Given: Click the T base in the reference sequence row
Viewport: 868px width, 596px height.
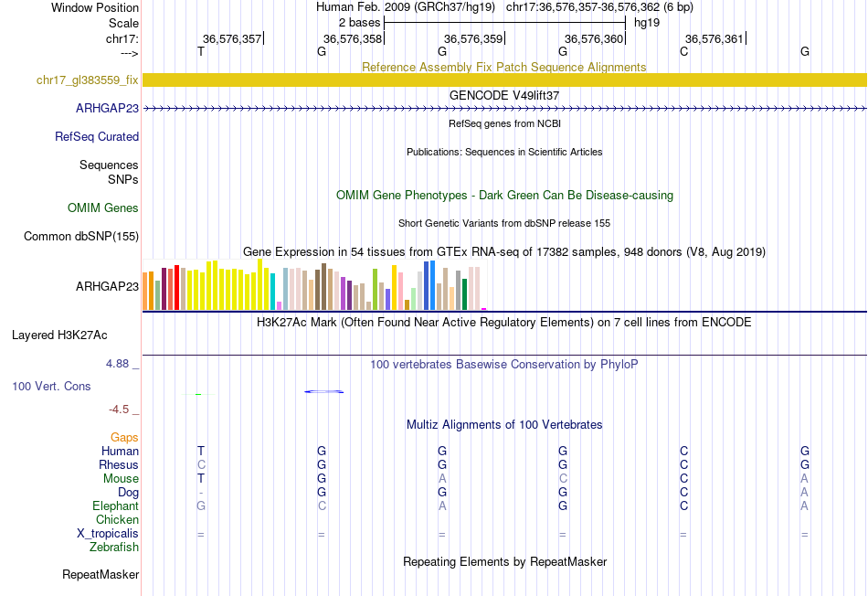Looking at the screenshot, I should coord(201,51).
